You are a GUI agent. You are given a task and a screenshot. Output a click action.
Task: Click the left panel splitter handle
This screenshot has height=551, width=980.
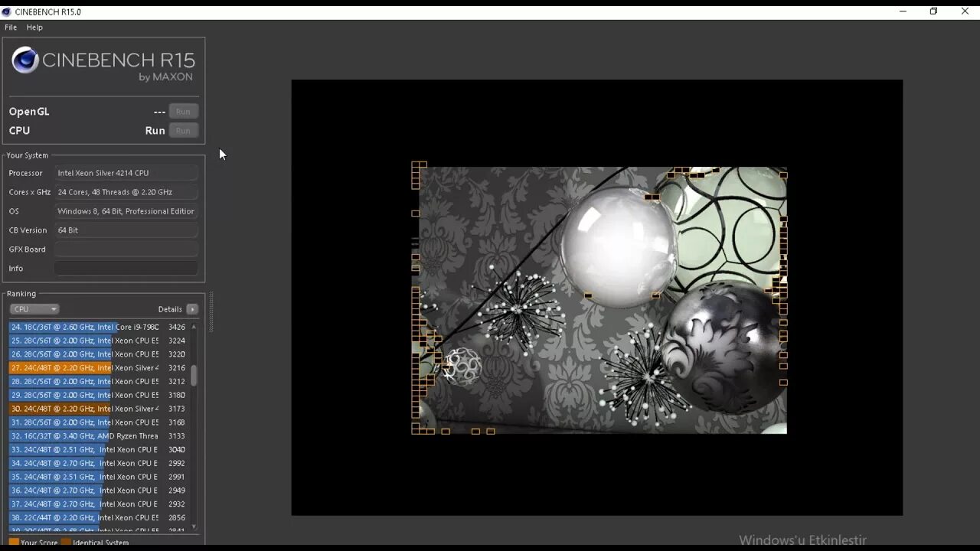(x=211, y=311)
